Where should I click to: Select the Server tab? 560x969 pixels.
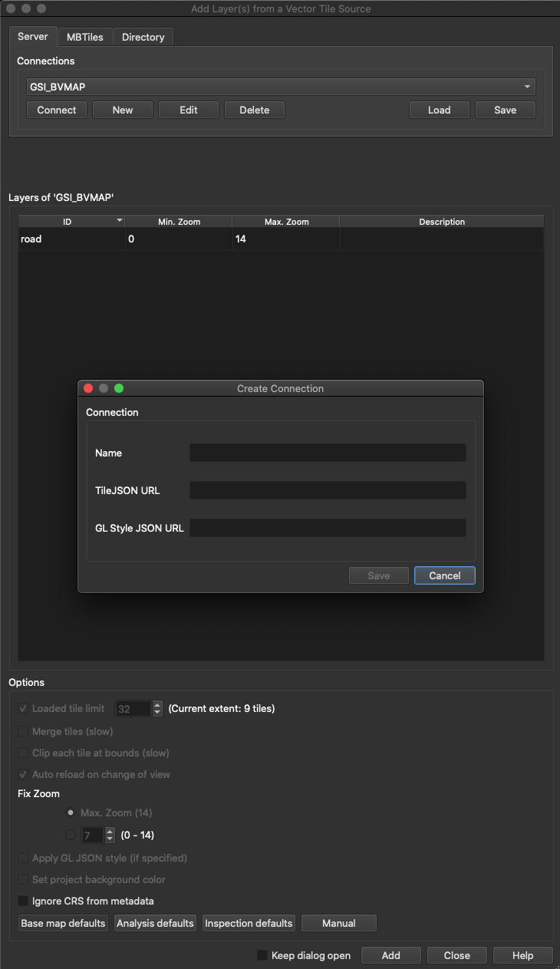coord(33,36)
